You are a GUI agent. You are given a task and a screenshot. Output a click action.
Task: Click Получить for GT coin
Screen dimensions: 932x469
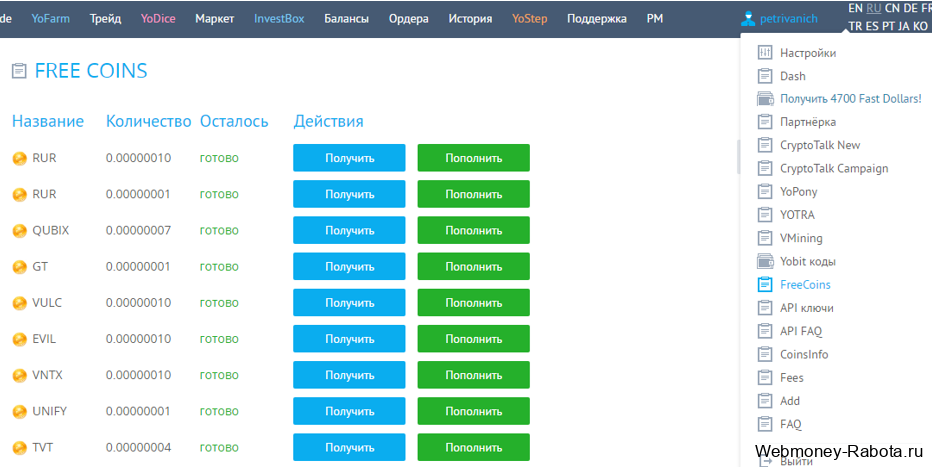click(x=350, y=266)
